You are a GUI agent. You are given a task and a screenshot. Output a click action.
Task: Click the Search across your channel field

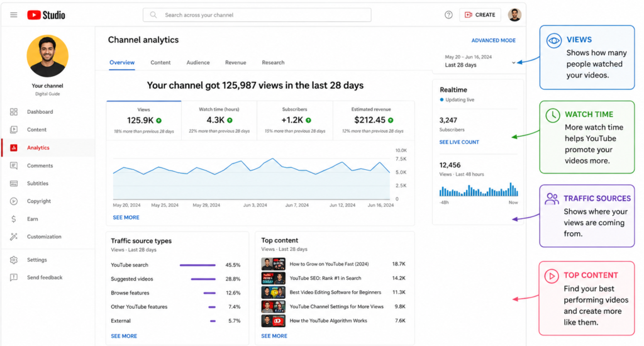click(257, 15)
